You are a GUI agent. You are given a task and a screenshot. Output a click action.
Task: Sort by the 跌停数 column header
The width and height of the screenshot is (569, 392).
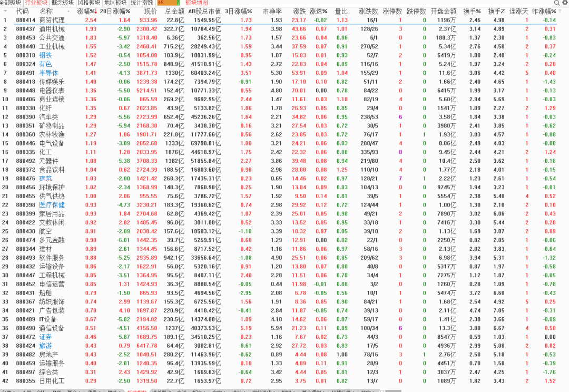pyautogui.click(x=416, y=11)
